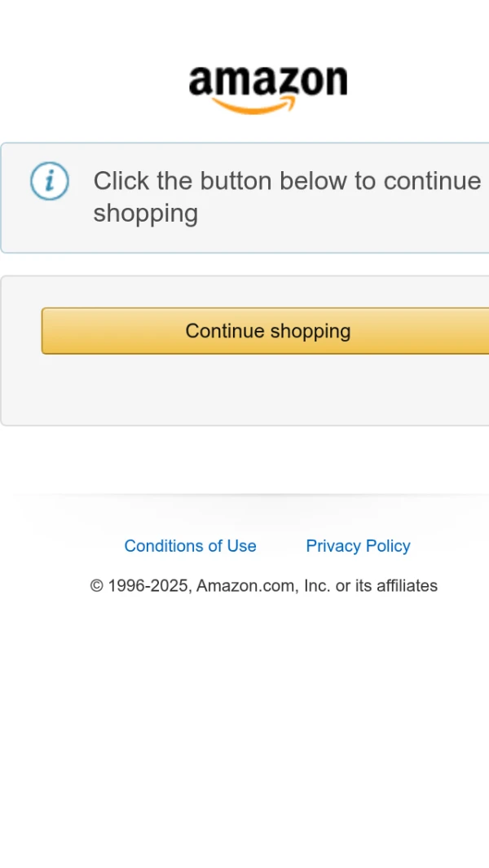Click the word "continue" in info message
The image size is (489, 868).
tap(432, 181)
